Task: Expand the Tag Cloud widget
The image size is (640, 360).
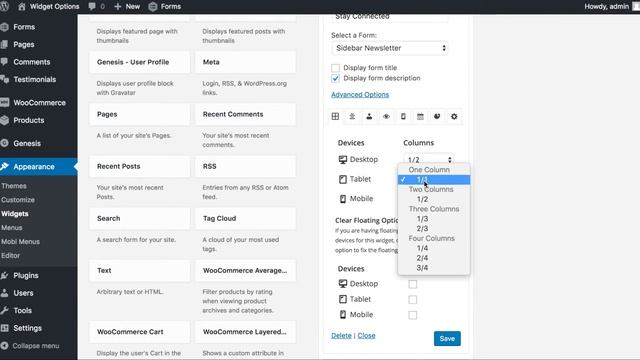Action: (x=245, y=218)
